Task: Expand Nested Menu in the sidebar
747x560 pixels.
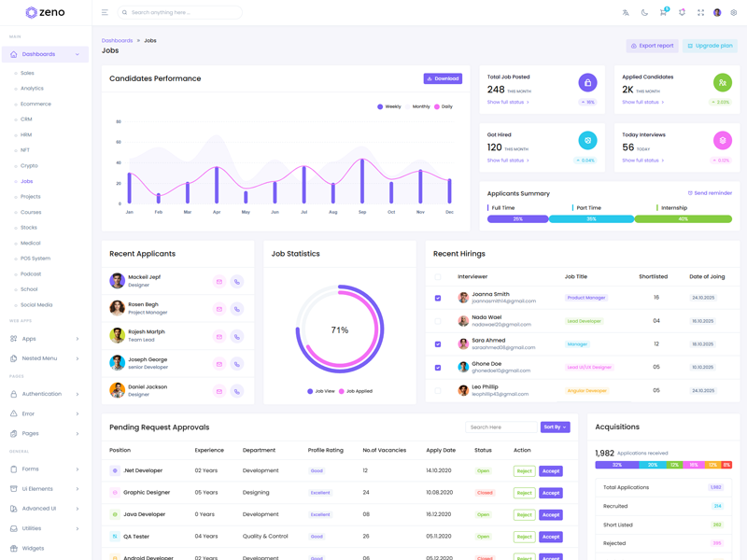Action: [x=45, y=358]
